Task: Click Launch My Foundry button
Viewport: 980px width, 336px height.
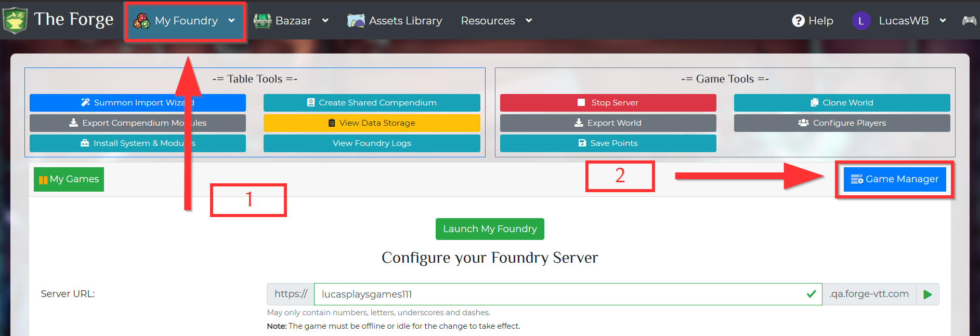Action: (x=490, y=229)
